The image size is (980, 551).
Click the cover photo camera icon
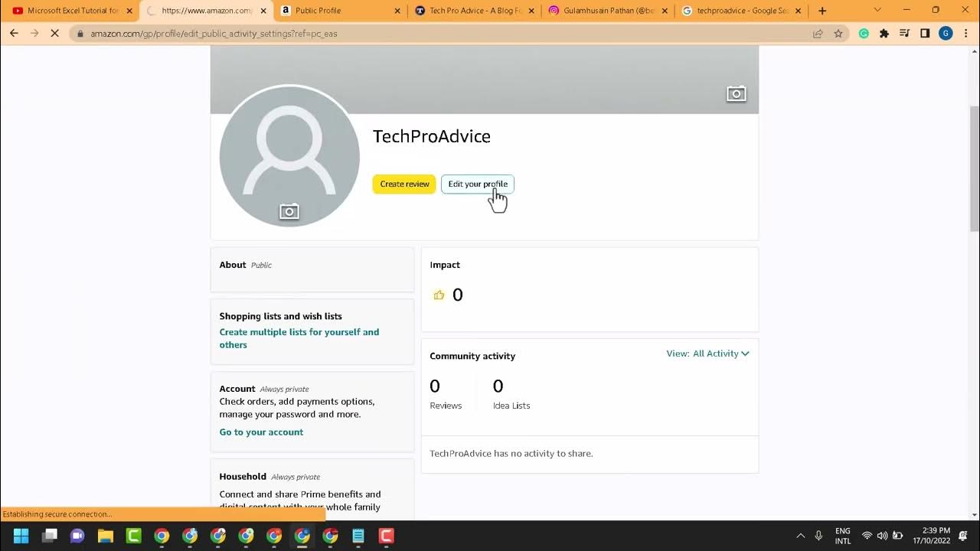tap(736, 93)
